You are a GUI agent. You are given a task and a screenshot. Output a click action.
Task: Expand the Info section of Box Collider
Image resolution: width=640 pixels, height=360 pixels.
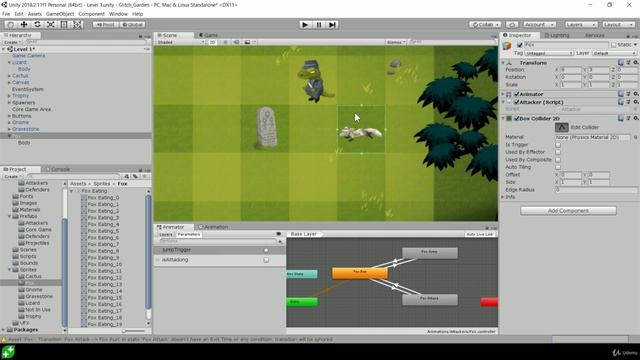pyautogui.click(x=503, y=197)
